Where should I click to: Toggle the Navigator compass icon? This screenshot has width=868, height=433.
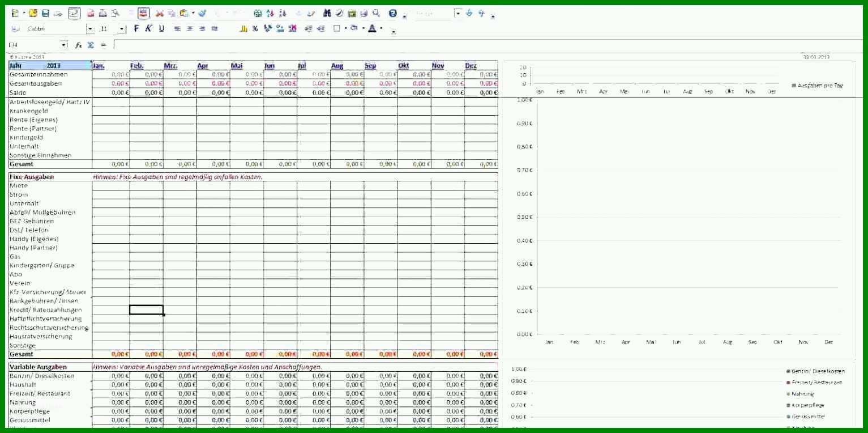pos(339,13)
